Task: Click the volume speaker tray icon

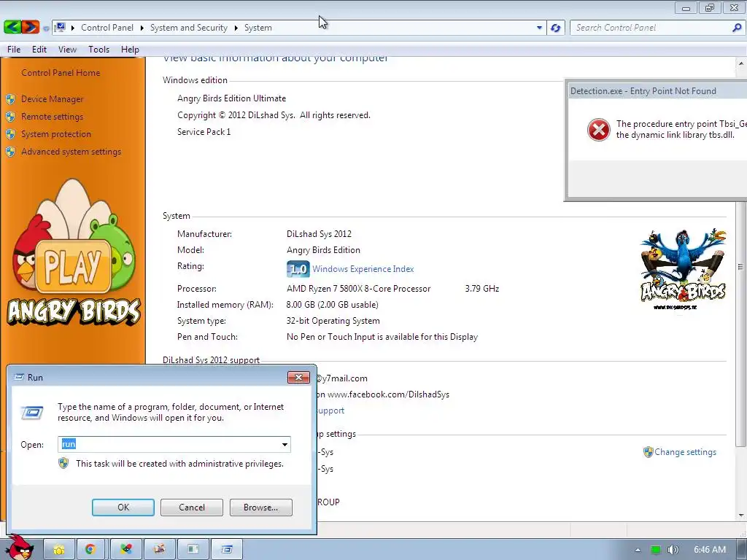Action: 673,550
